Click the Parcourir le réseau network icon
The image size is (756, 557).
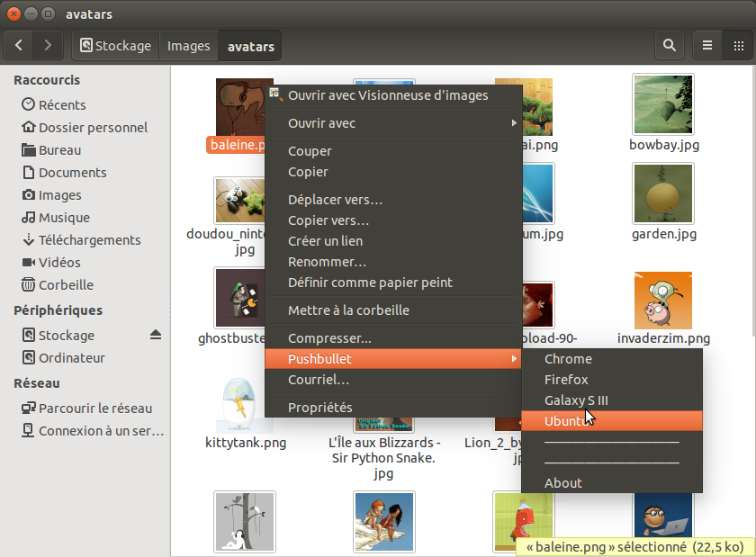[x=29, y=408]
